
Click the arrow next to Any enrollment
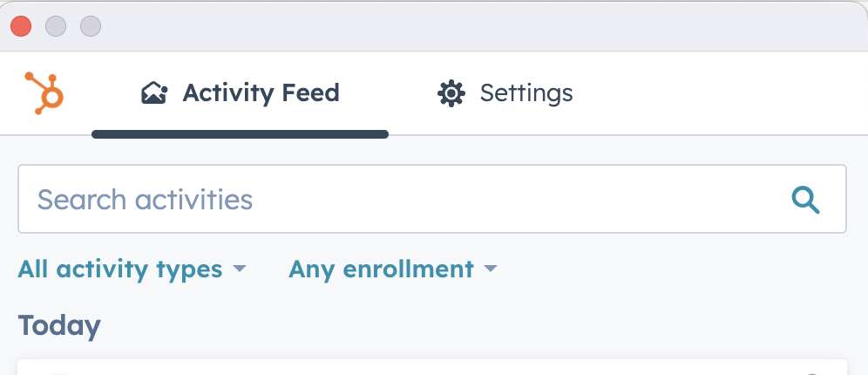tap(491, 269)
